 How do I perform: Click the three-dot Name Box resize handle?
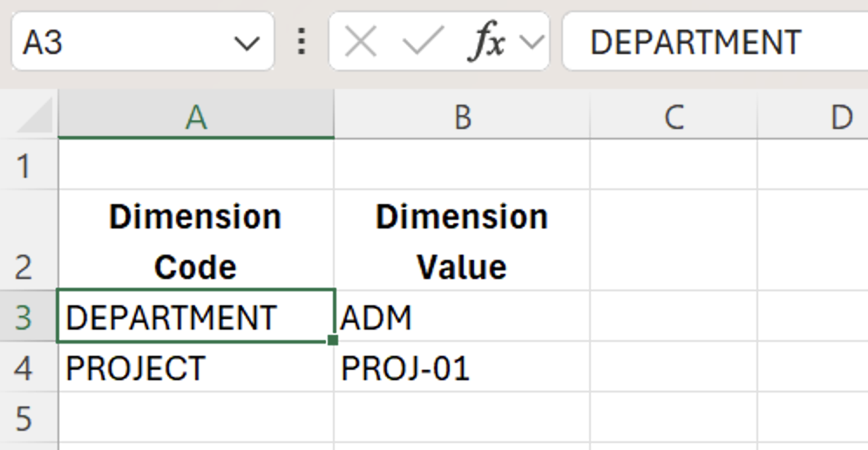point(302,42)
